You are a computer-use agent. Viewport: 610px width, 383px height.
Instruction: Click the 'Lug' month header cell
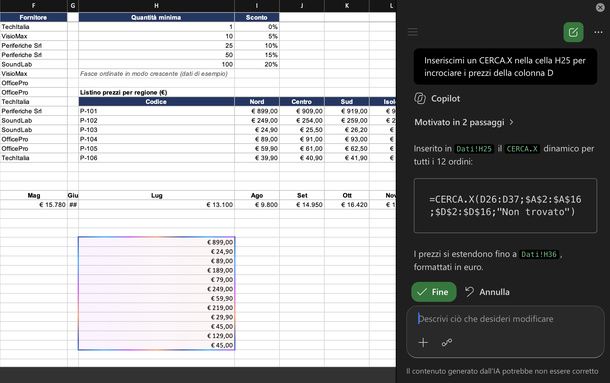[x=156, y=195]
